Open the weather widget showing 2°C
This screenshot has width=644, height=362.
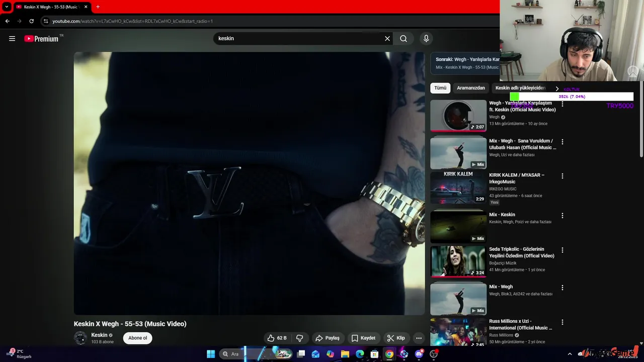[20, 354]
